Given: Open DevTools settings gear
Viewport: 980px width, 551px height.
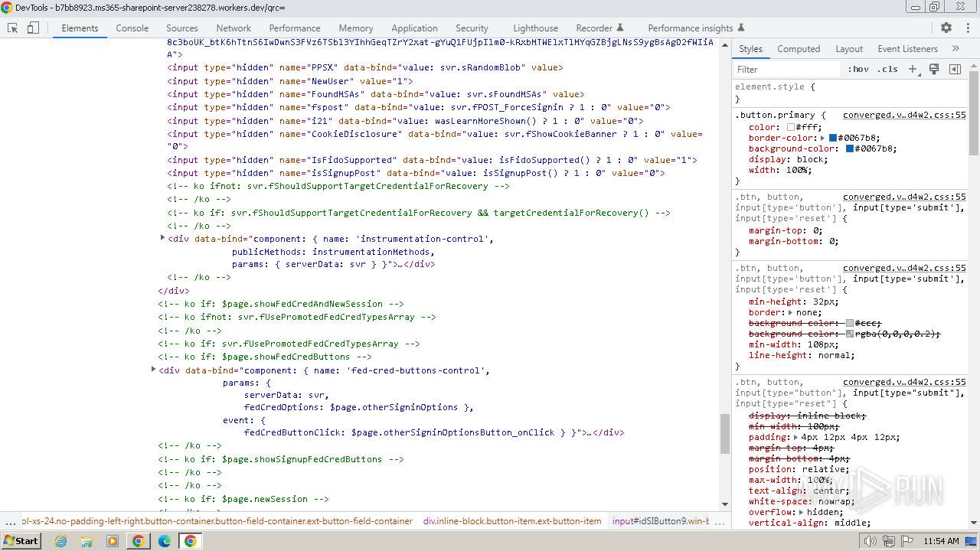Looking at the screenshot, I should (946, 28).
